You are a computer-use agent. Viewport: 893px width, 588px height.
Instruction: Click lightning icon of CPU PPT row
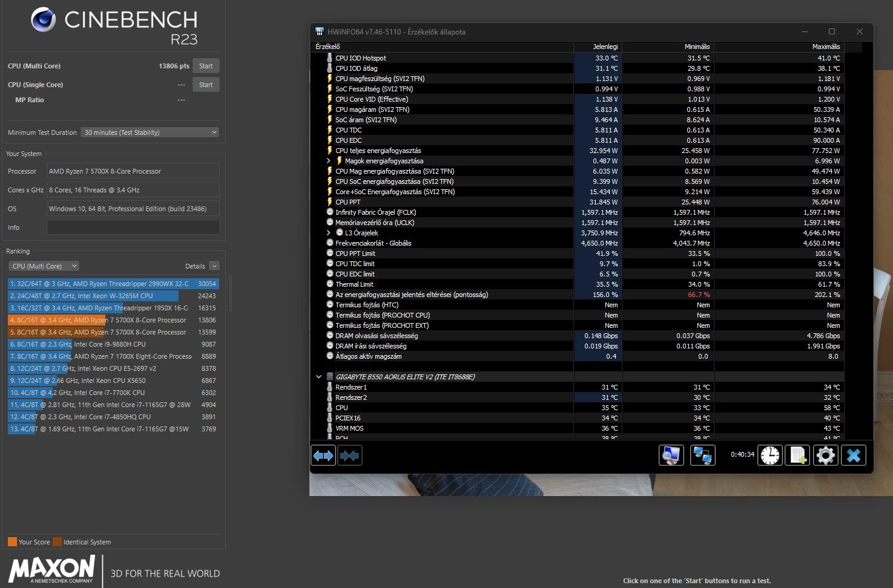click(x=329, y=202)
